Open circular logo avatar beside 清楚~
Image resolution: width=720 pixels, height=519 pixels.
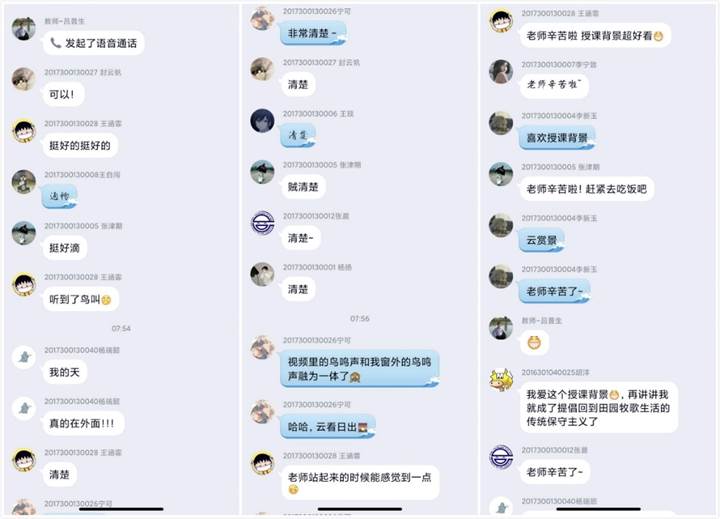[262, 224]
